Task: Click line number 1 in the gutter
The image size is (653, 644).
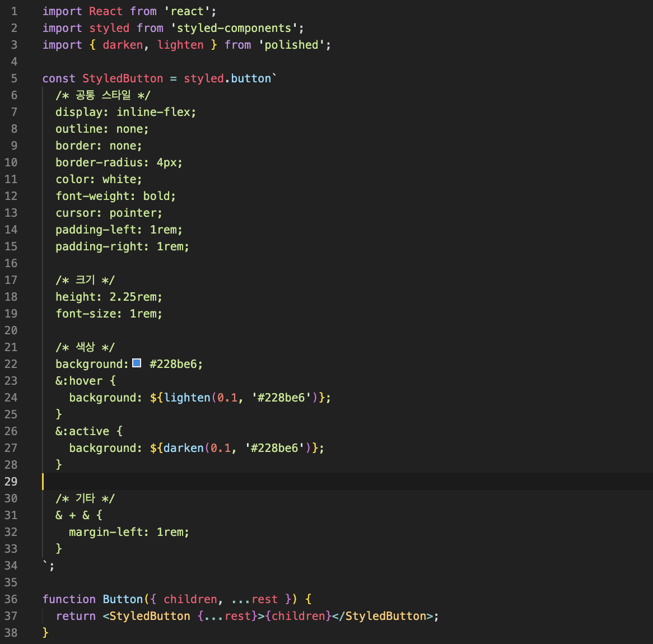Action: pos(14,11)
